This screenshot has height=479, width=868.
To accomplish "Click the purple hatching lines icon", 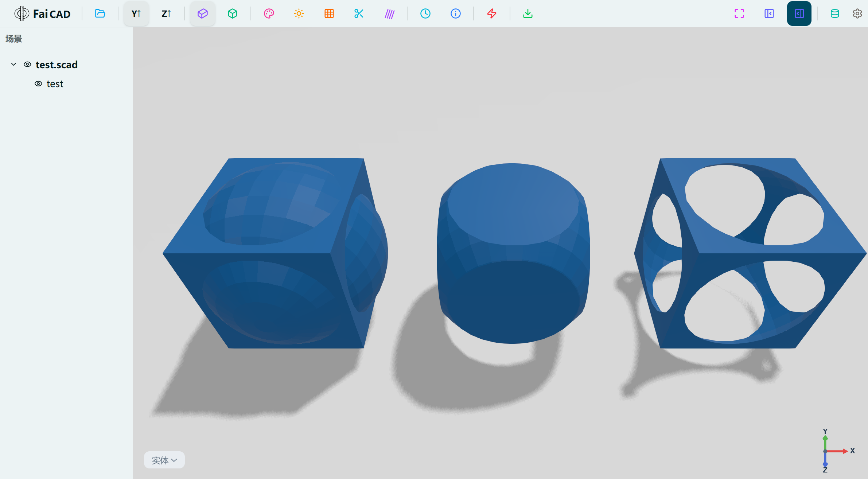I will pos(389,13).
